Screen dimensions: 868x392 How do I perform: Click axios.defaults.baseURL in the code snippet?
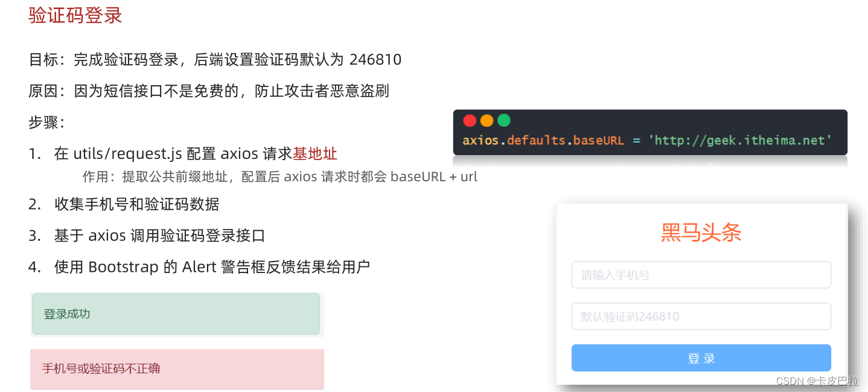click(543, 140)
